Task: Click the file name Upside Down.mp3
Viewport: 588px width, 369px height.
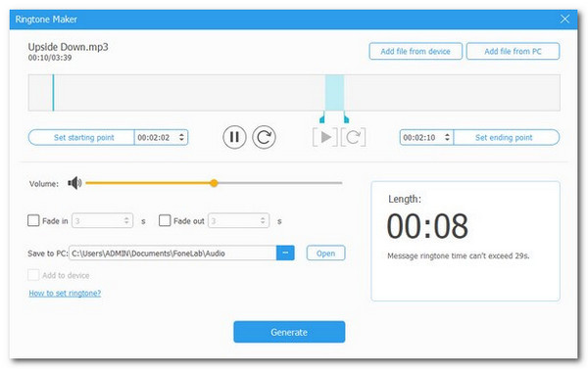Action: point(68,47)
